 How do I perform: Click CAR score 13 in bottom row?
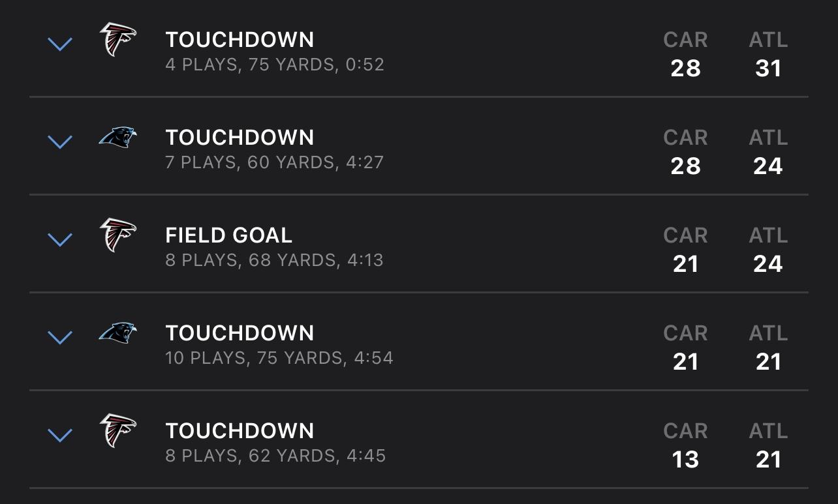coord(685,460)
